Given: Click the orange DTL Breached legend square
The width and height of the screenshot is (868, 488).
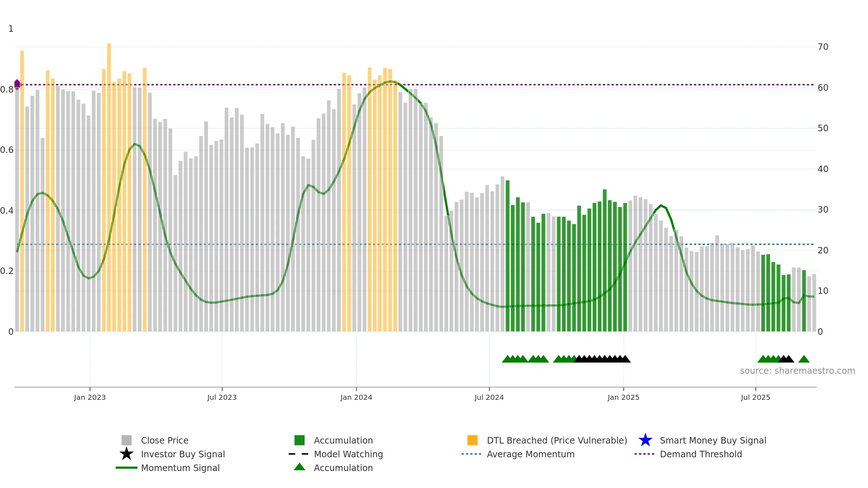Looking at the screenshot, I should click(x=472, y=440).
